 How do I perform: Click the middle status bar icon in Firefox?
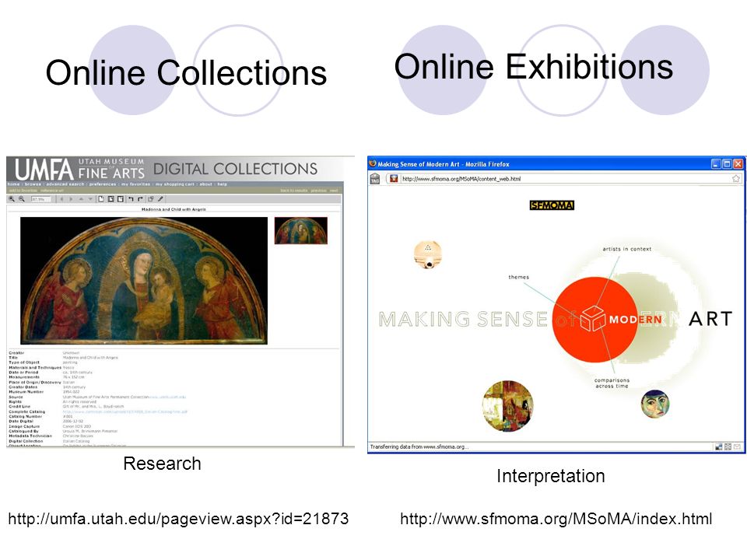728,446
